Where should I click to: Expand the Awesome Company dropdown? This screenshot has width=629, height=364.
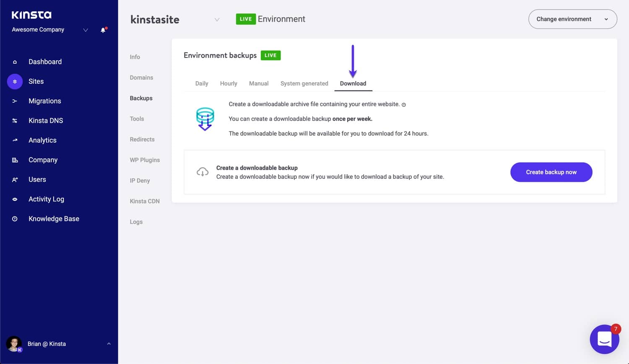click(86, 30)
